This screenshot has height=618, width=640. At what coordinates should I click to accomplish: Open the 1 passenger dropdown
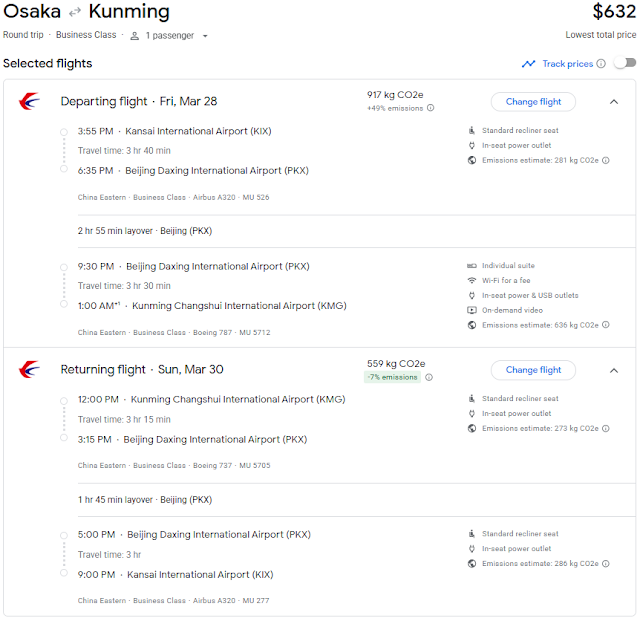(170, 35)
